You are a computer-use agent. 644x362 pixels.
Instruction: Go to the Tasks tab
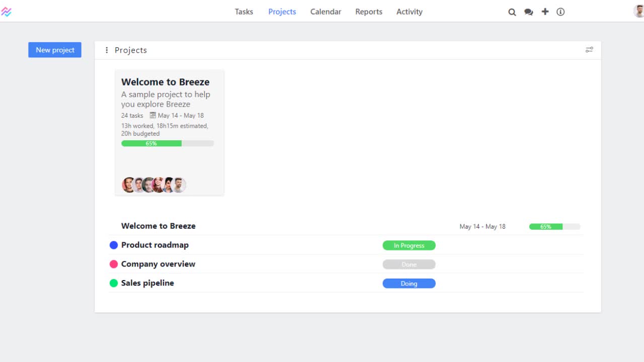click(244, 12)
